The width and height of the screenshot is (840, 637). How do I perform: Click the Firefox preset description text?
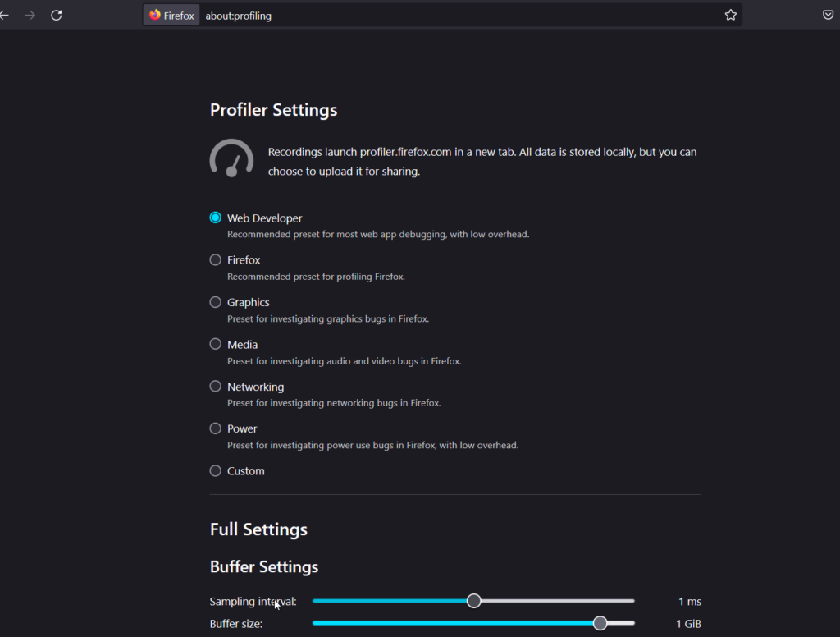[316, 277]
